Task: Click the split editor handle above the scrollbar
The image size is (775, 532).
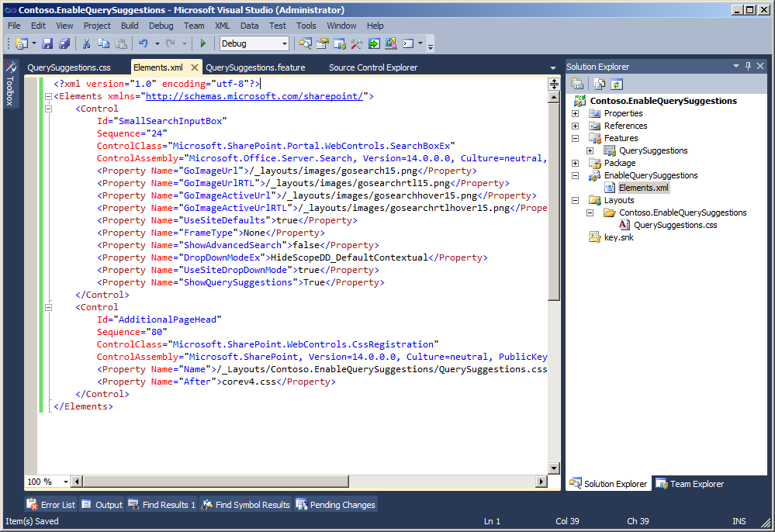Action: 554,84
